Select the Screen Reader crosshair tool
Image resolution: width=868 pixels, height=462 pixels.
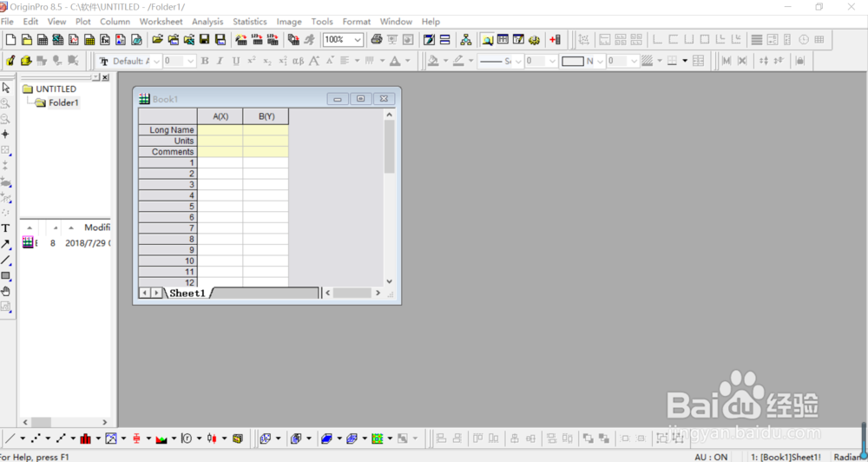point(5,134)
